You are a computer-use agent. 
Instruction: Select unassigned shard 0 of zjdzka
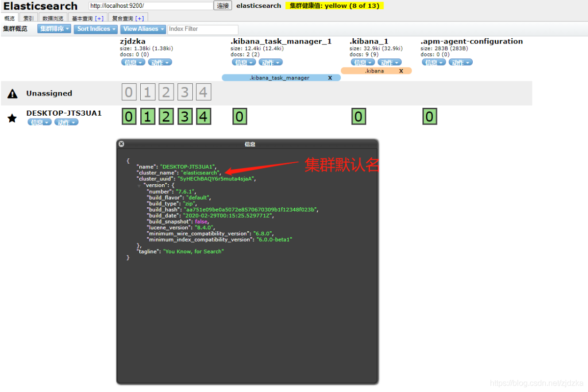coord(128,92)
